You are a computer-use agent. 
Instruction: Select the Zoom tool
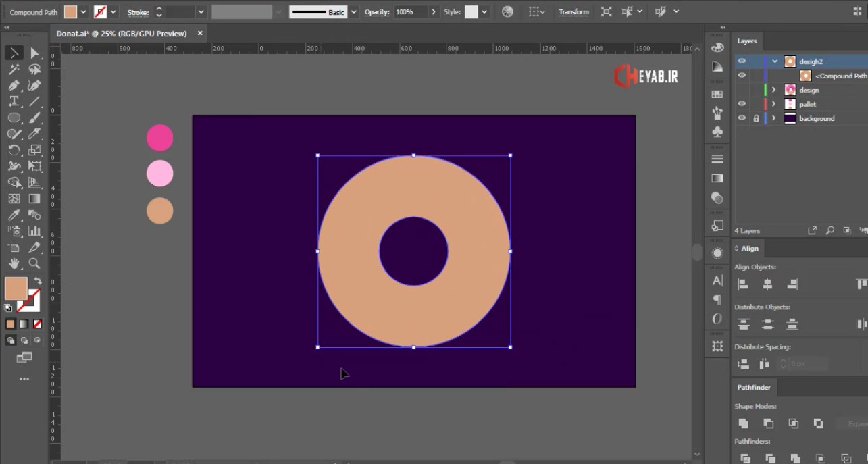(x=34, y=264)
